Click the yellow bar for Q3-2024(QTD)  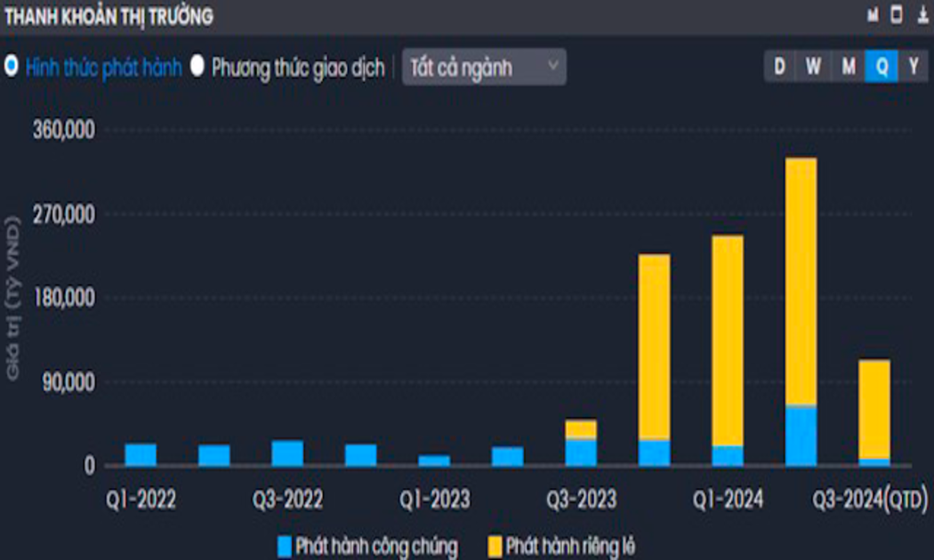[x=874, y=409]
